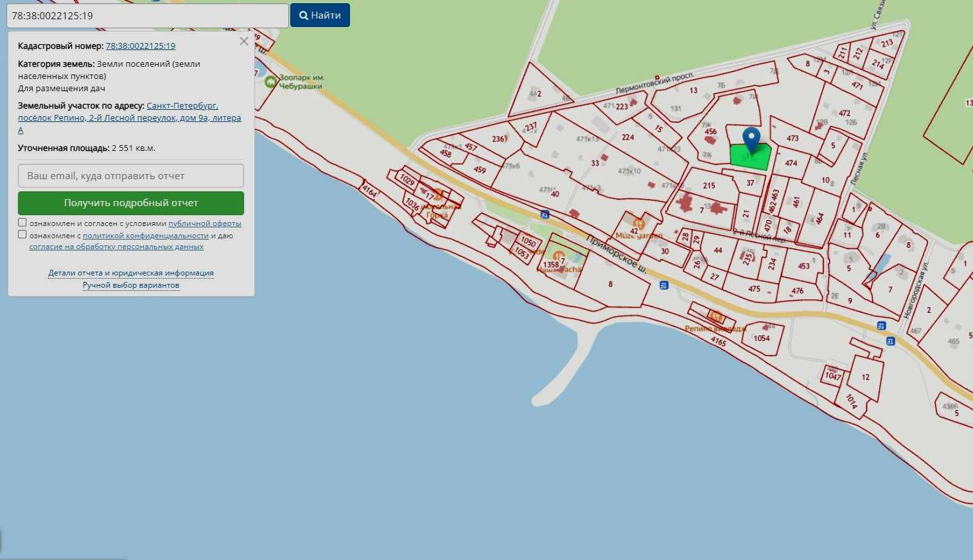Click the Лесная ул. street label
Screen dimensions: 973x560
pos(859,170)
